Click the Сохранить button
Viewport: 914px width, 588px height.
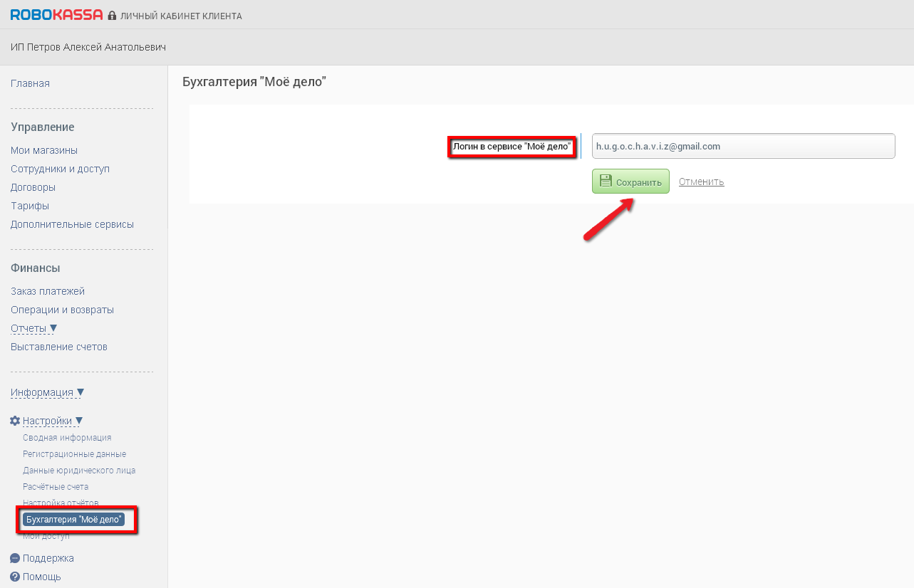click(630, 182)
